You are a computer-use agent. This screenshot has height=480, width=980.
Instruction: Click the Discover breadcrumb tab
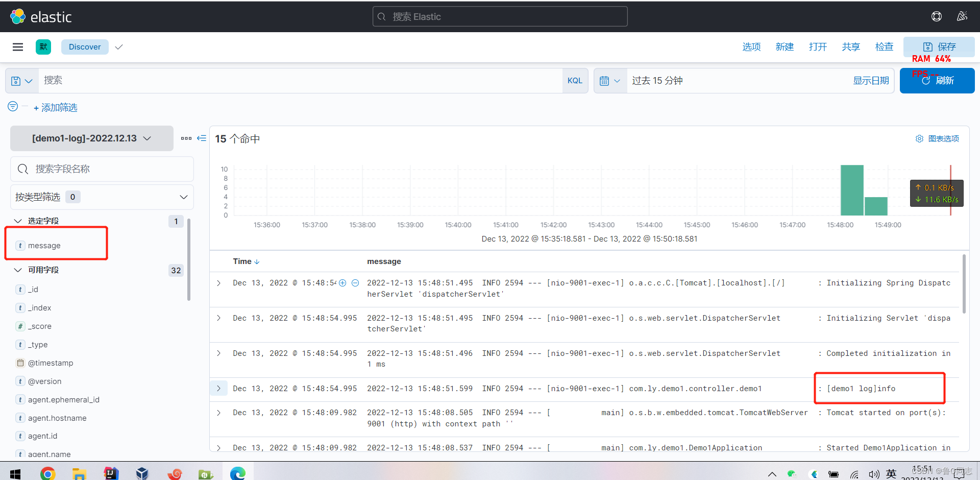[x=85, y=47]
